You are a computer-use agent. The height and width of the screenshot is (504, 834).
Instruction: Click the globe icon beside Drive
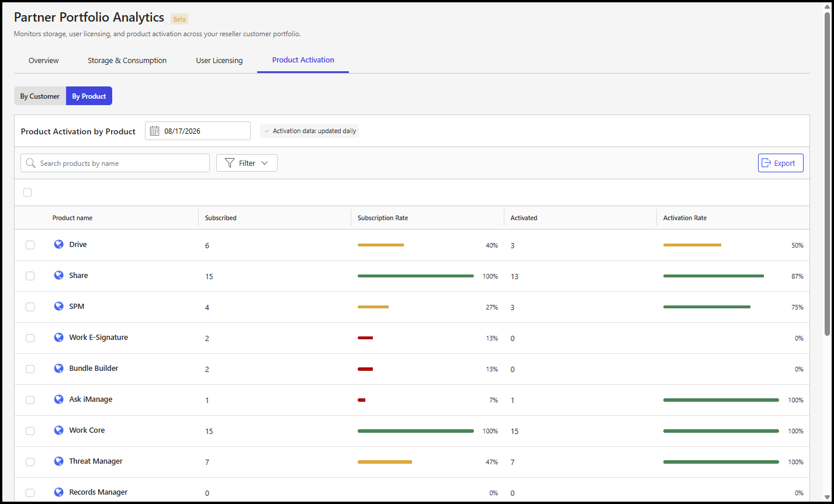pyautogui.click(x=58, y=244)
